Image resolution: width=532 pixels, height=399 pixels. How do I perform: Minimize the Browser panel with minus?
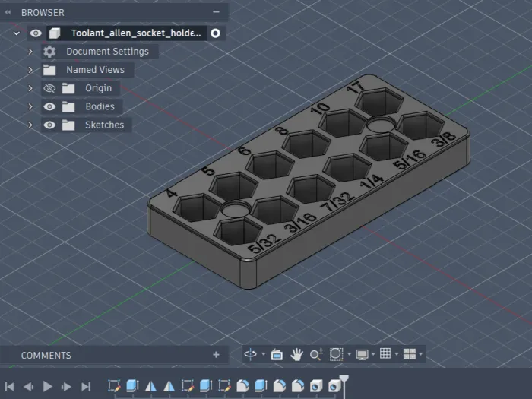point(216,12)
